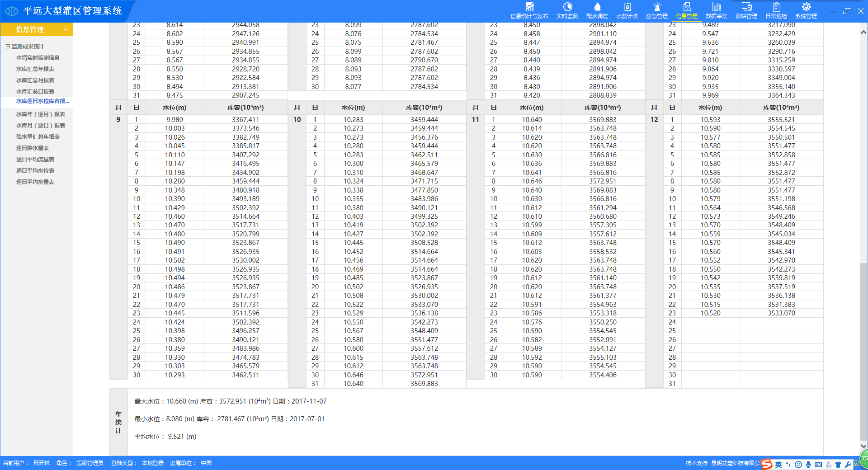Click 本地登录 login type text
This screenshot has width=868, height=470.
(153, 463)
